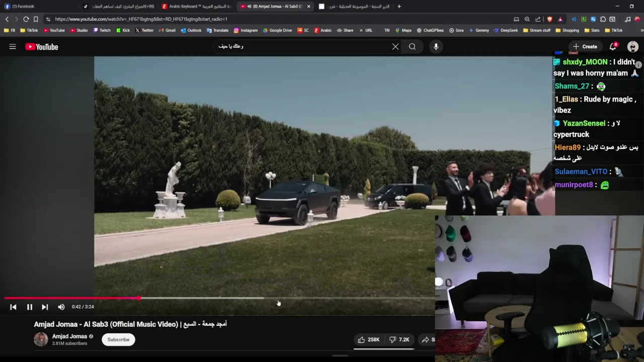
Task: Open Brave Rewards triangle icon
Action: 560,19
